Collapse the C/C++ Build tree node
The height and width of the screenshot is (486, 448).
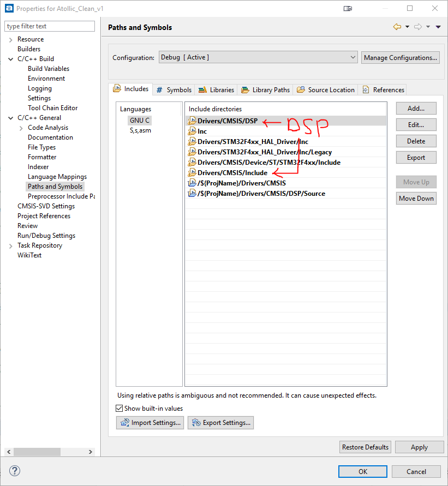[11, 59]
